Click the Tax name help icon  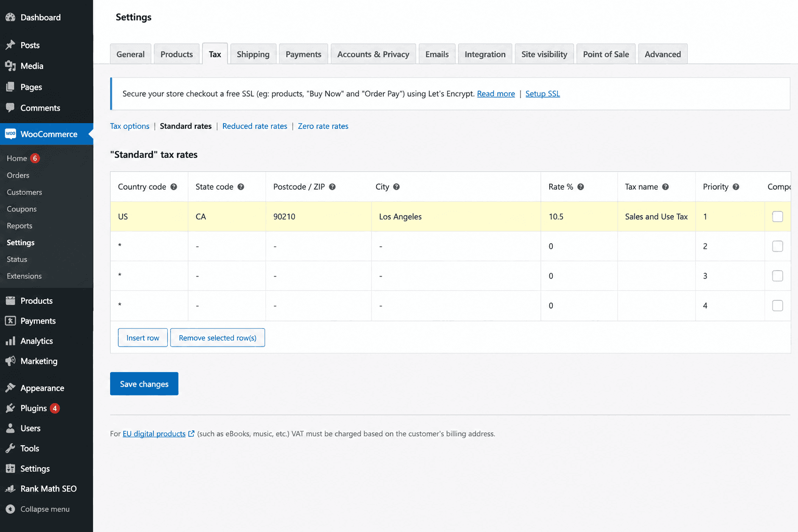tap(666, 187)
